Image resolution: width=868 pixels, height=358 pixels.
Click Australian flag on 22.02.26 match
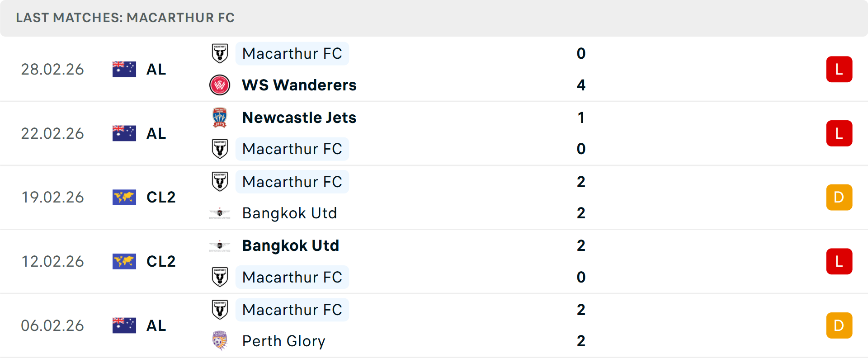click(124, 133)
